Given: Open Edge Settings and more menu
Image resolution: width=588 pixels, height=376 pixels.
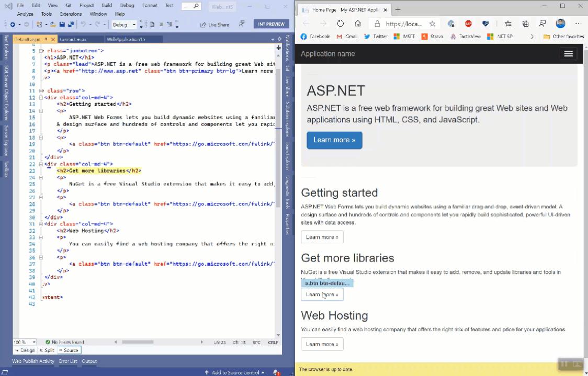Looking at the screenshot, I should point(578,24).
